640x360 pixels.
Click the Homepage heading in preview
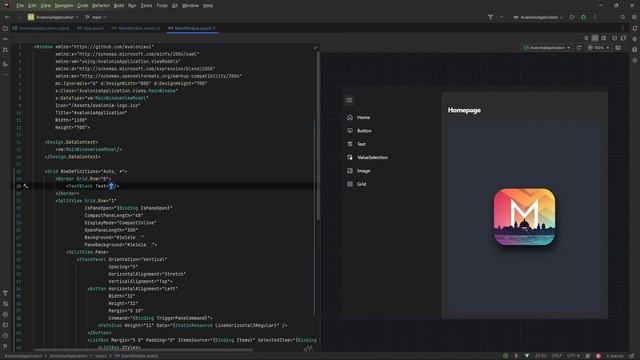[x=464, y=110]
